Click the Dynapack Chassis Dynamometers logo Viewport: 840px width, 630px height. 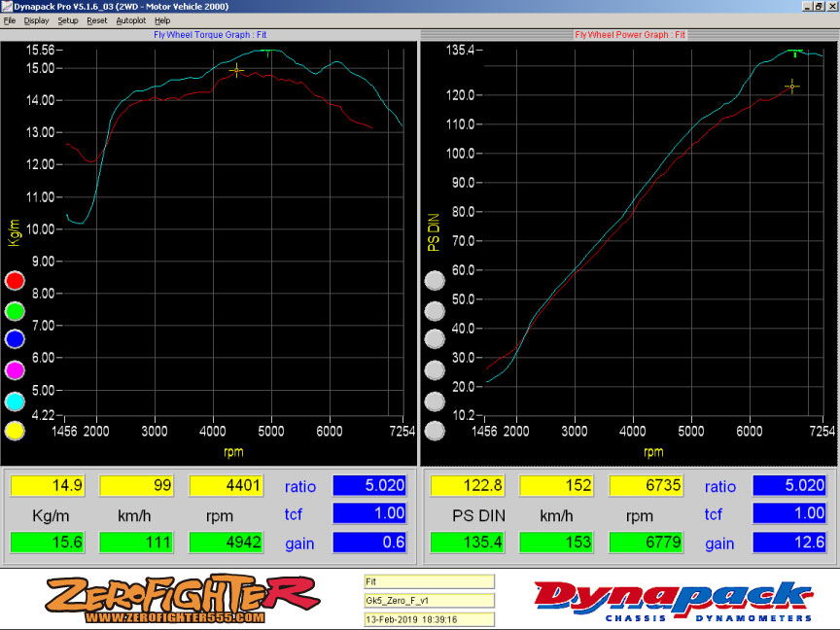click(x=673, y=601)
